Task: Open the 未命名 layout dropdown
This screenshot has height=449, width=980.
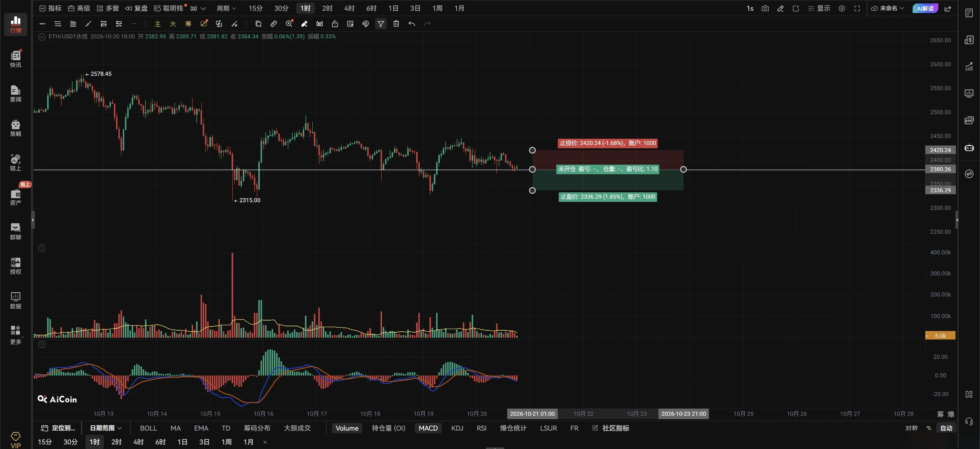Action: 887,8
